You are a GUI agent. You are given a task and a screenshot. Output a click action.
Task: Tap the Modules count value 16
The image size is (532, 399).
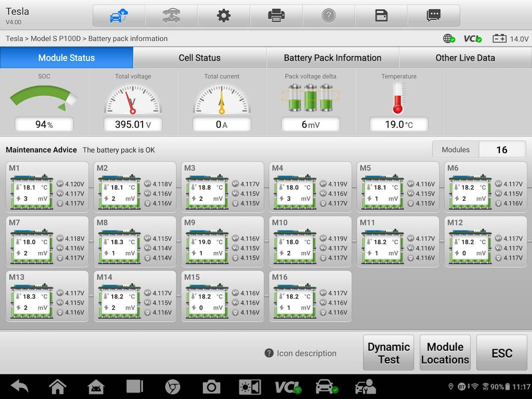click(x=502, y=150)
